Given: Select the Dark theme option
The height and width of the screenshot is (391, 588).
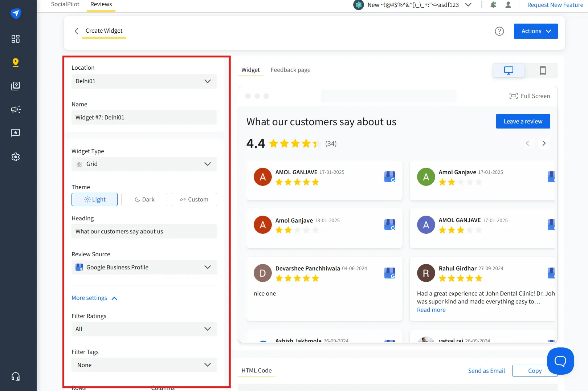Looking at the screenshot, I should (x=144, y=199).
